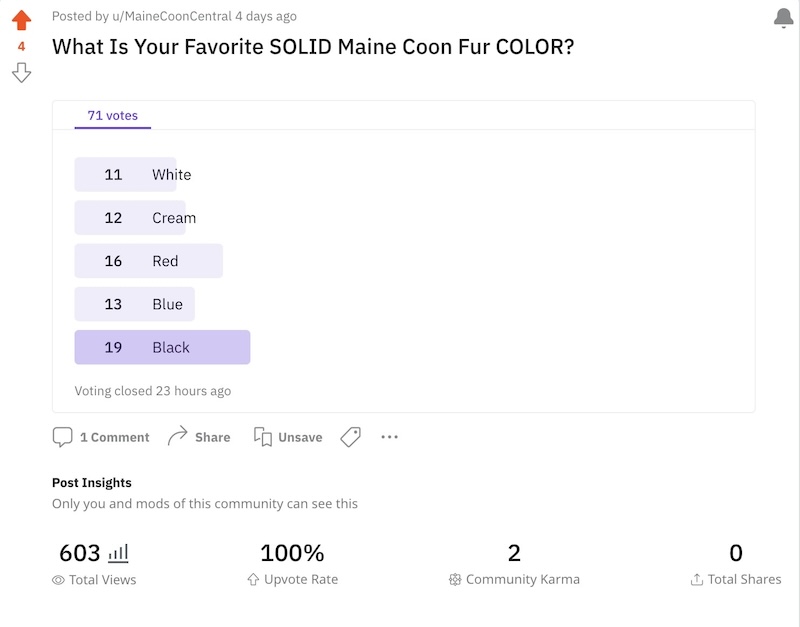800x627 pixels.
Task: Click the 1 Comment button
Action: [114, 437]
